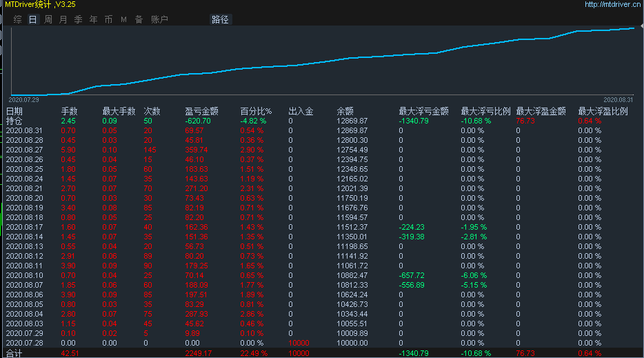Switch to the 月 monthly tab
644x358 pixels.
point(63,20)
